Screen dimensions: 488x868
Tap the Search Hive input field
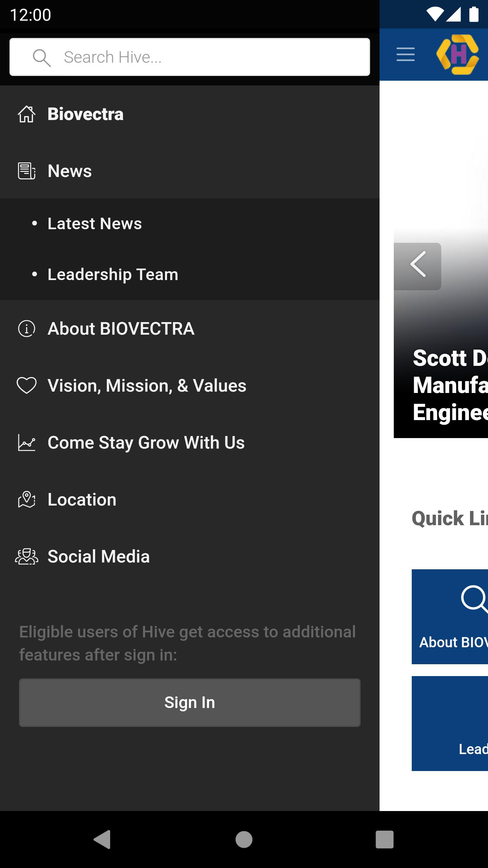point(190,57)
